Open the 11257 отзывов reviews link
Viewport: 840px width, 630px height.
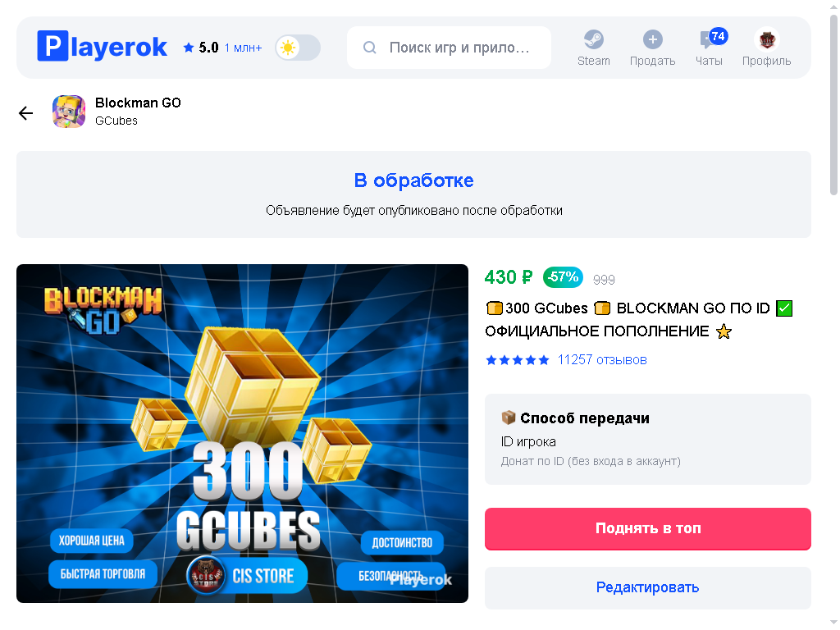(x=601, y=359)
